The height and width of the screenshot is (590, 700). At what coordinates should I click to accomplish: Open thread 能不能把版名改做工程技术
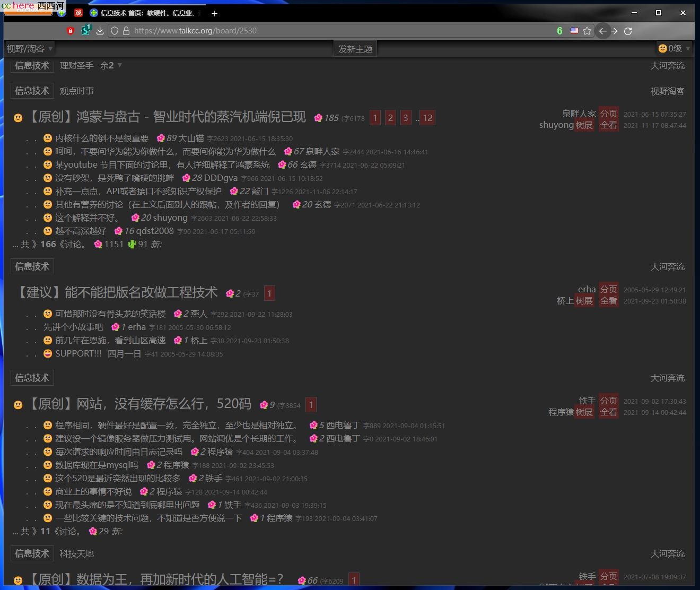click(117, 292)
